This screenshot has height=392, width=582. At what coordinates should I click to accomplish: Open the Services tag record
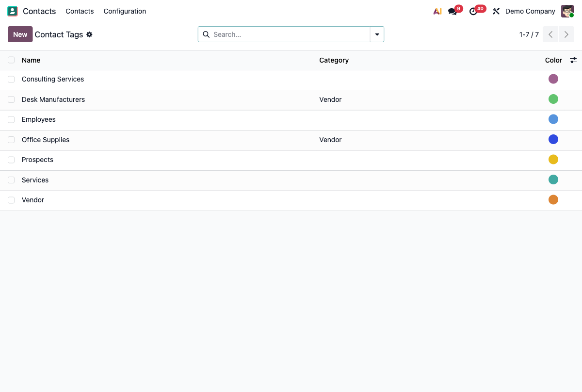point(35,180)
